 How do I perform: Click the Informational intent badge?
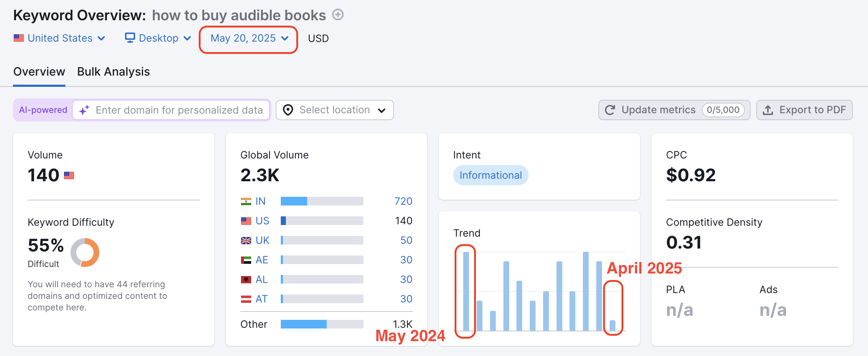491,175
